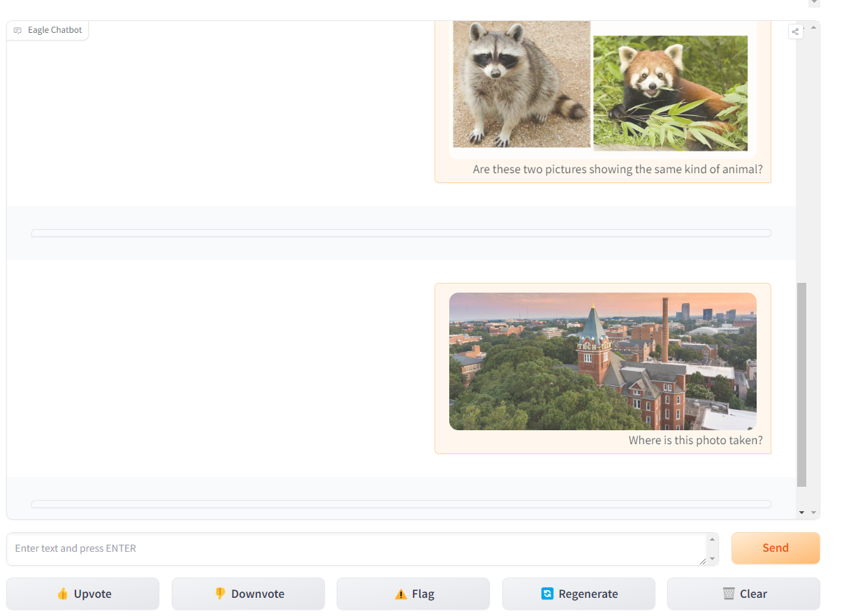The image size is (844, 616).
Task: Click the chat scrollbar's dark down arrow
Action: [x=801, y=513]
